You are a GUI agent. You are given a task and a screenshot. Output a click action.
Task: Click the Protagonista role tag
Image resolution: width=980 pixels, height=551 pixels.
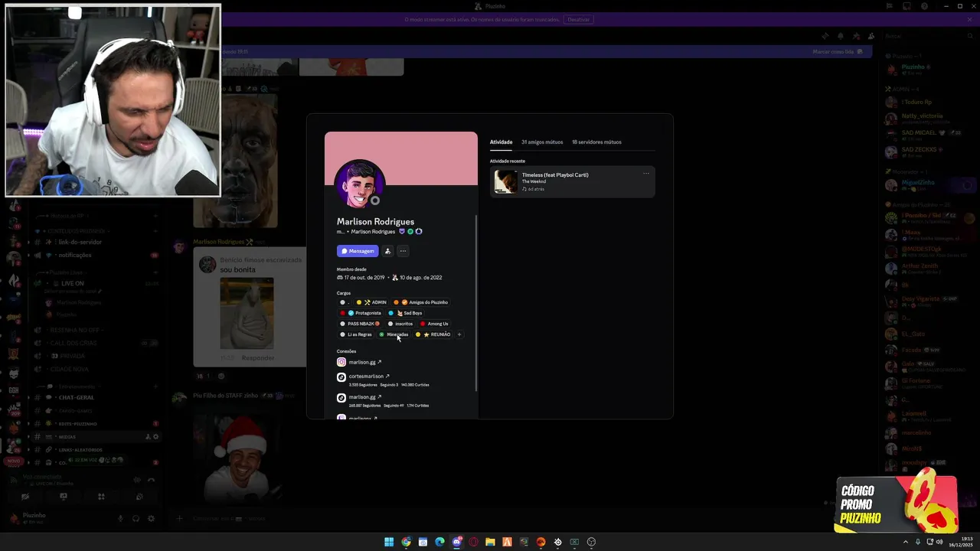tap(361, 313)
